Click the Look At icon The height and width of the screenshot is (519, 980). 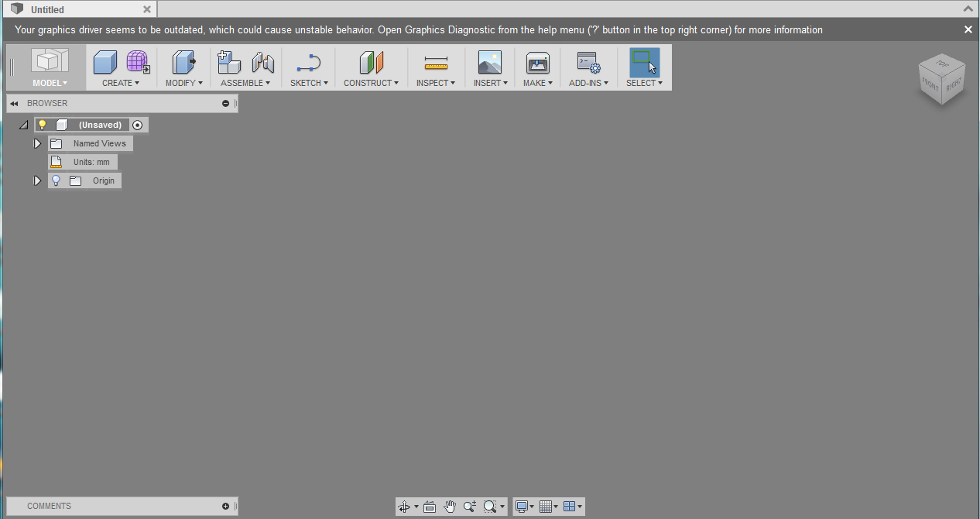point(430,507)
